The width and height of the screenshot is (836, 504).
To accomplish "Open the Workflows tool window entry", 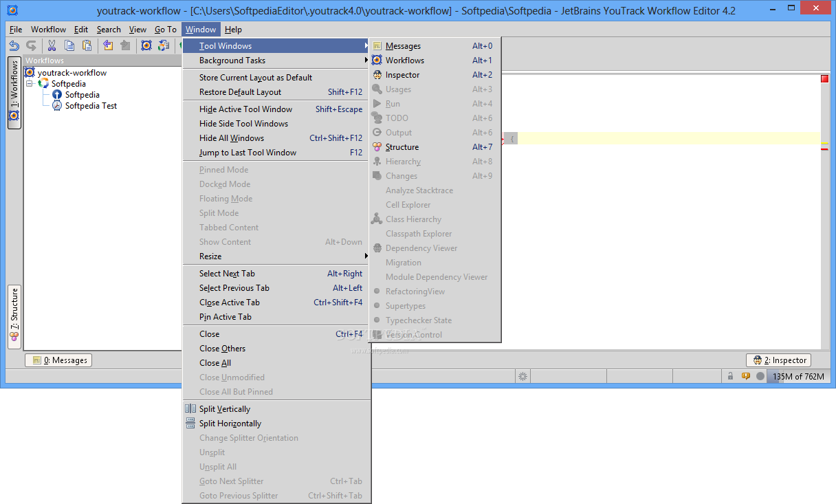I will click(x=434, y=61).
